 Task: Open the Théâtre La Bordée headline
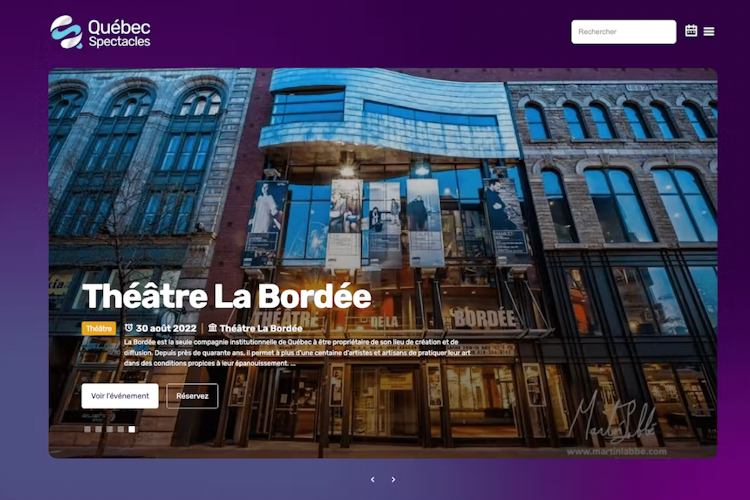pyautogui.click(x=227, y=296)
